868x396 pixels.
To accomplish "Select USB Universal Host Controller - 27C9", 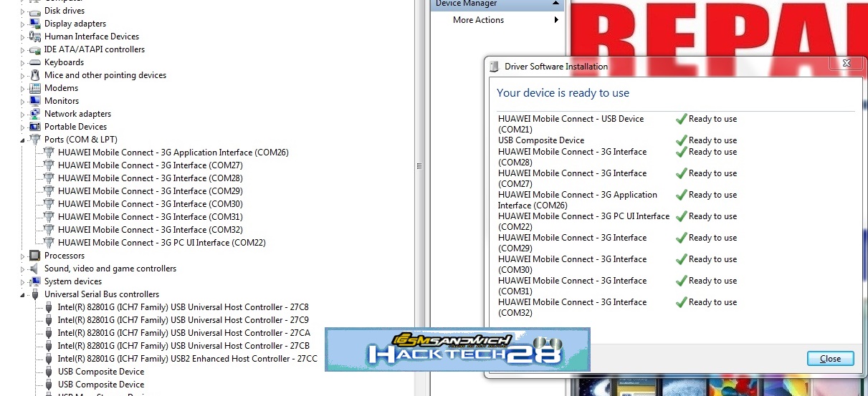I will click(183, 320).
